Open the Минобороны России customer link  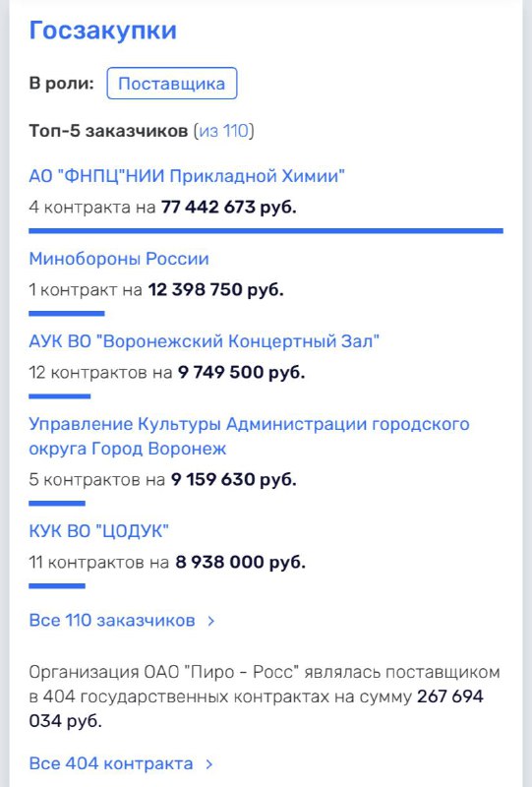click(118, 259)
